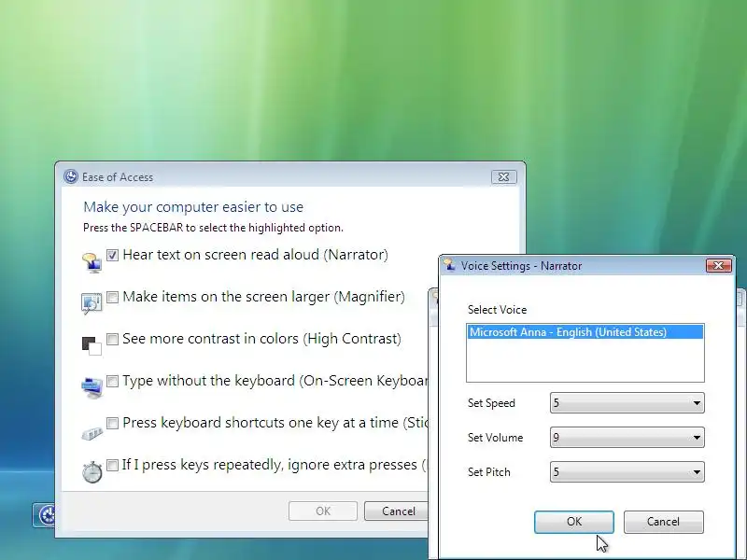Enable the On-Screen Keyboard checkbox

click(x=112, y=381)
